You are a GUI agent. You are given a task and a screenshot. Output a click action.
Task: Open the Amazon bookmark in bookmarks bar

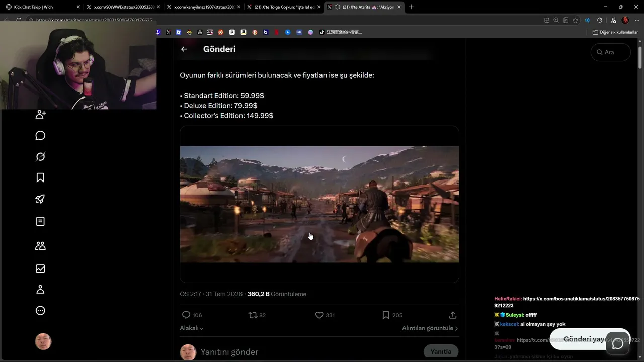point(244,32)
